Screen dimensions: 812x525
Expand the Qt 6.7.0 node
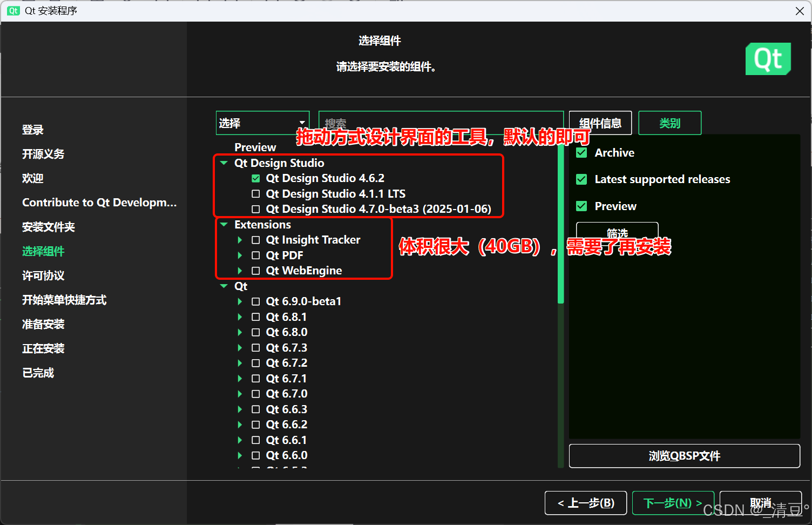[x=240, y=394]
